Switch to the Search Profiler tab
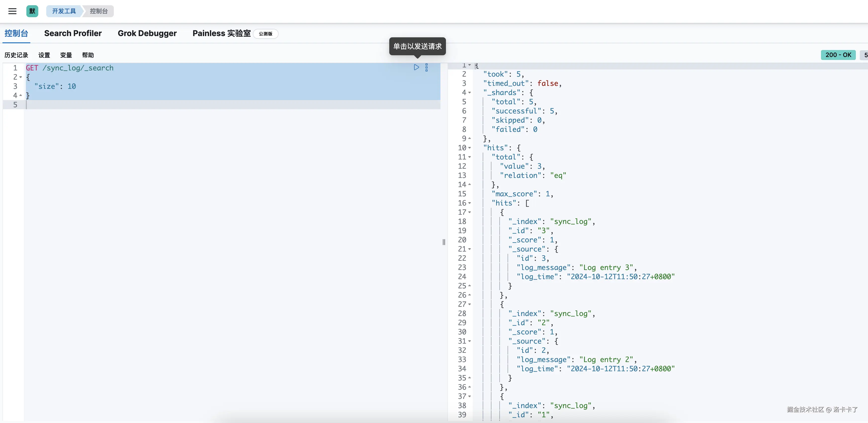 click(x=73, y=33)
